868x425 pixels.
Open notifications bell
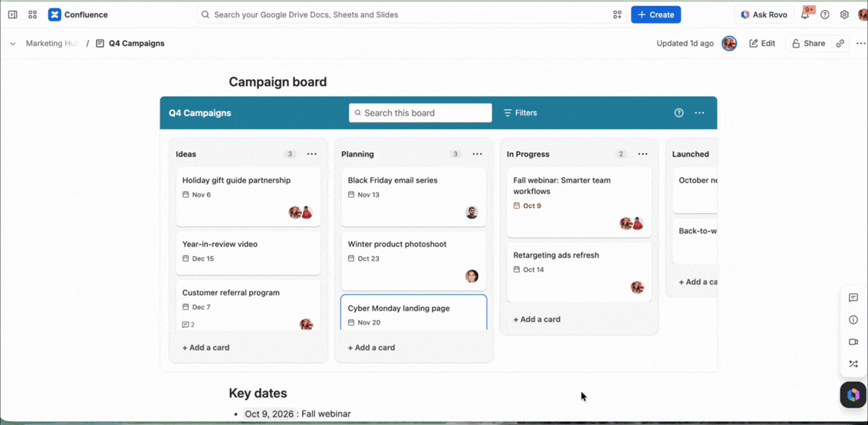coord(805,15)
